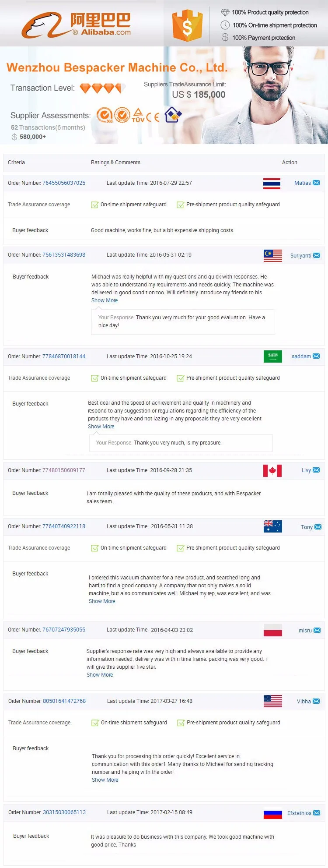Click the Alibaba.com logo
This screenshot has height=868, width=328.
tap(76, 24)
